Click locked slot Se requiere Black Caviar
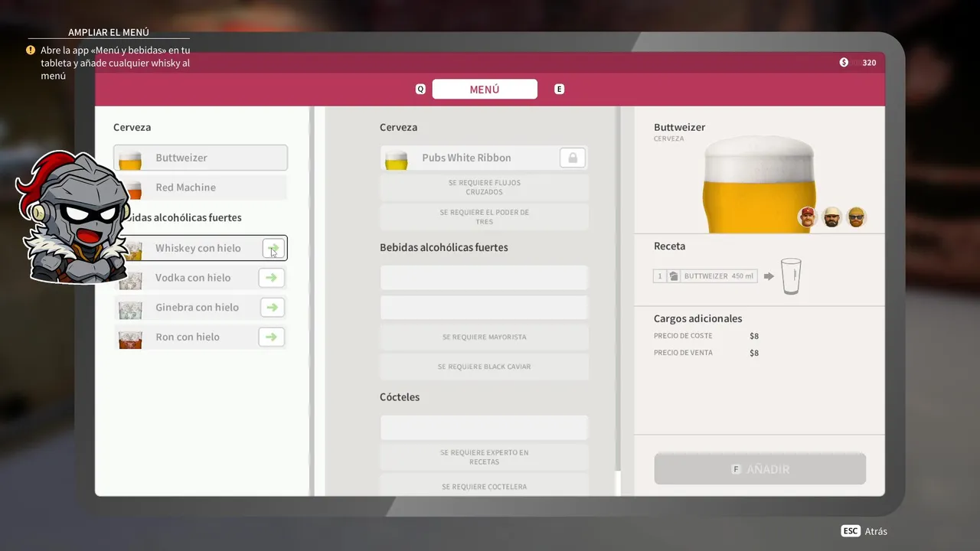This screenshot has width=980, height=551. click(484, 367)
